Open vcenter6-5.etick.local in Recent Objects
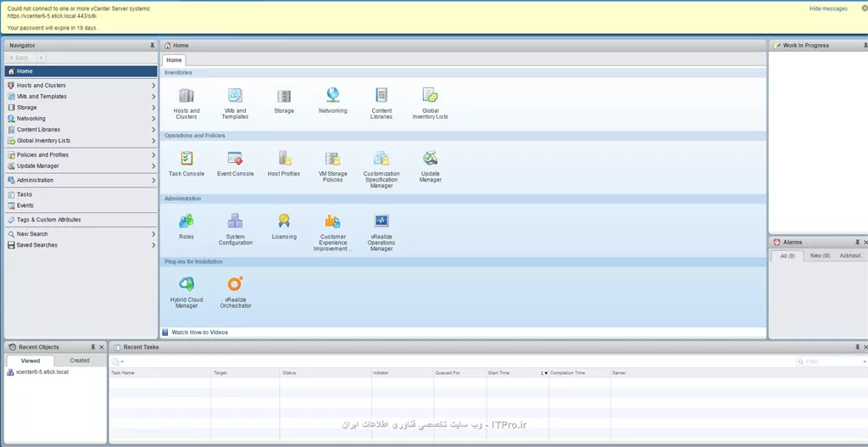Screen dimensions: 868x447 coord(42,372)
